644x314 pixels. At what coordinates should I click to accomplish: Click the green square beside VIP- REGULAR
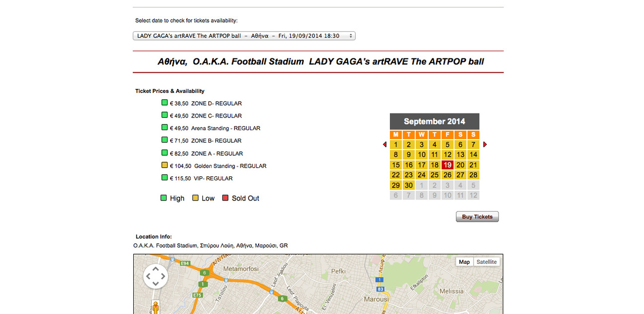pyautogui.click(x=165, y=177)
